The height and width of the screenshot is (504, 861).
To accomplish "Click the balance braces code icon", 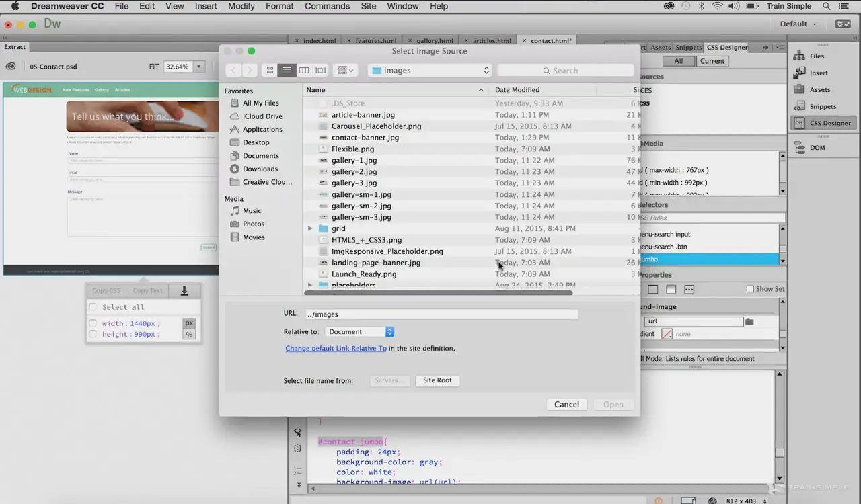I will pyautogui.click(x=298, y=448).
